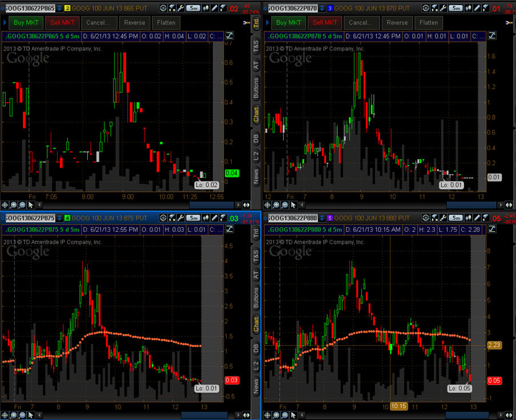The height and width of the screenshot is (420, 516).
Task: Click chart mode icon beside P865 info bar
Action: (229, 35)
